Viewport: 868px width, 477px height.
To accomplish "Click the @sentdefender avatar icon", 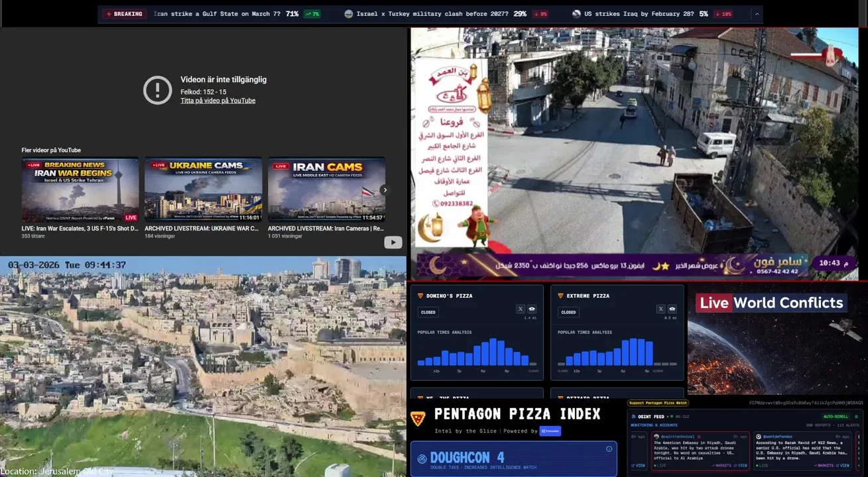I will (759, 437).
